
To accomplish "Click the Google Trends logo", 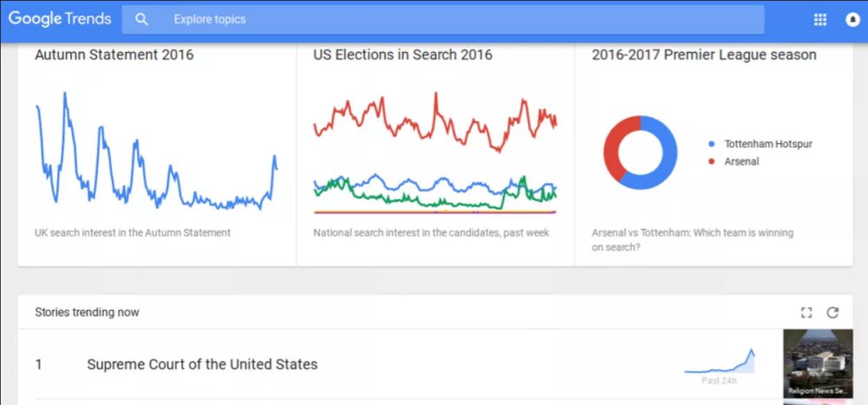I will [x=60, y=19].
